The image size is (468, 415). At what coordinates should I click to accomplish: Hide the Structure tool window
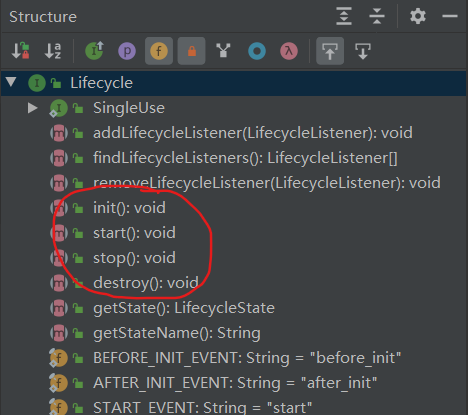pos(450,16)
